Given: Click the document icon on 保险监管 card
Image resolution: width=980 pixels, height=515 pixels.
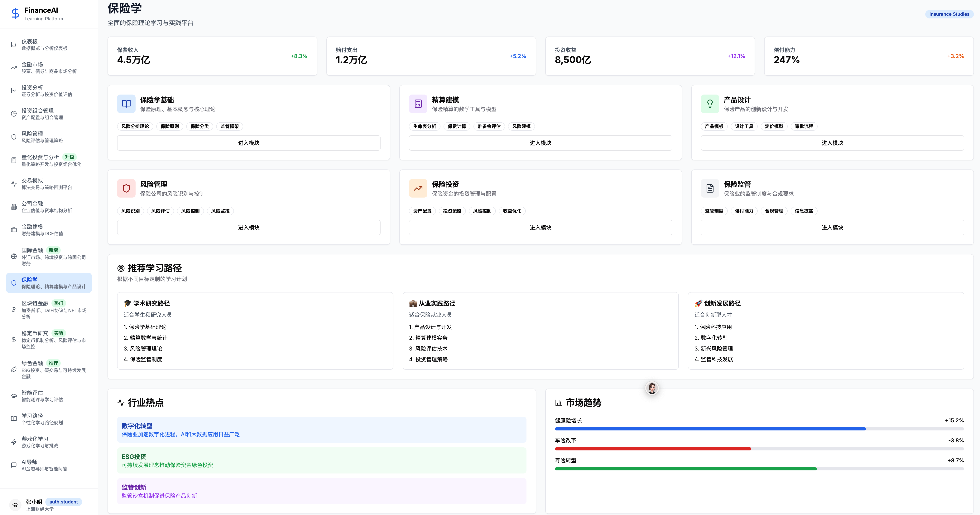Looking at the screenshot, I should [710, 188].
